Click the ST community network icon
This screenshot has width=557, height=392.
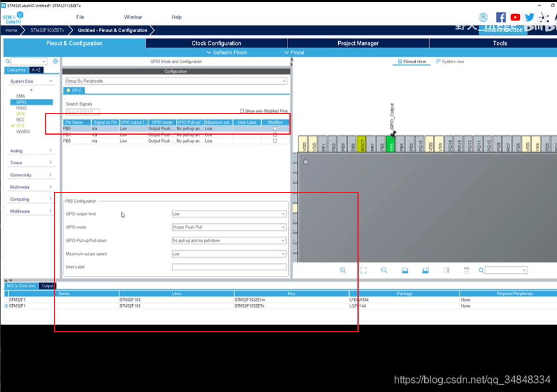(x=544, y=17)
